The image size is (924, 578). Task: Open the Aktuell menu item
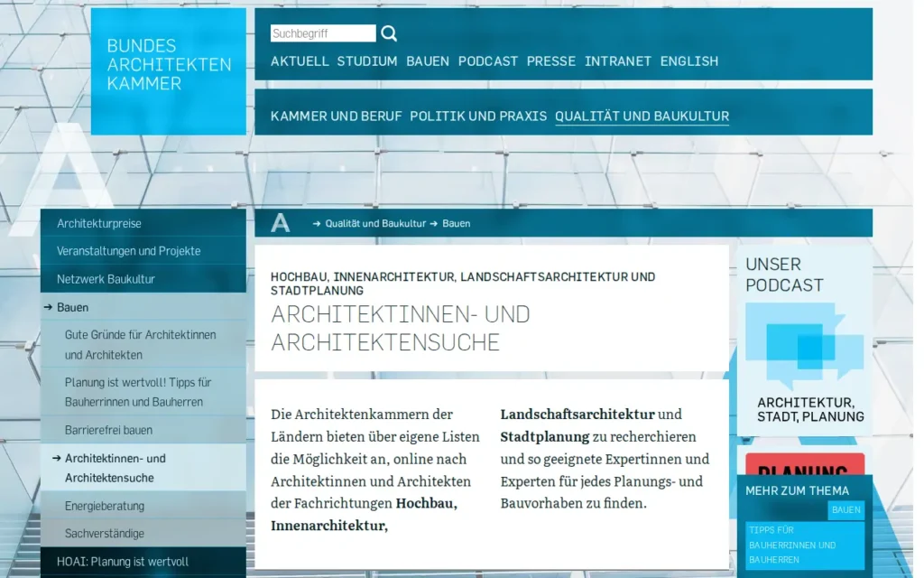pyautogui.click(x=300, y=61)
